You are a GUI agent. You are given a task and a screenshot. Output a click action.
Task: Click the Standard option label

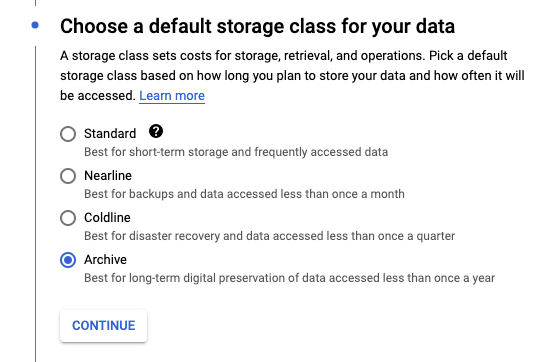tap(110, 134)
